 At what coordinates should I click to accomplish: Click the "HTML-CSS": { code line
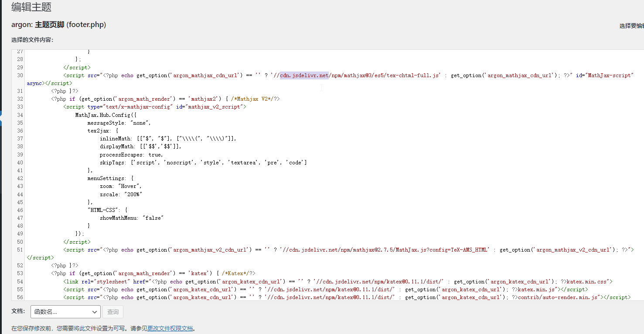click(x=108, y=210)
